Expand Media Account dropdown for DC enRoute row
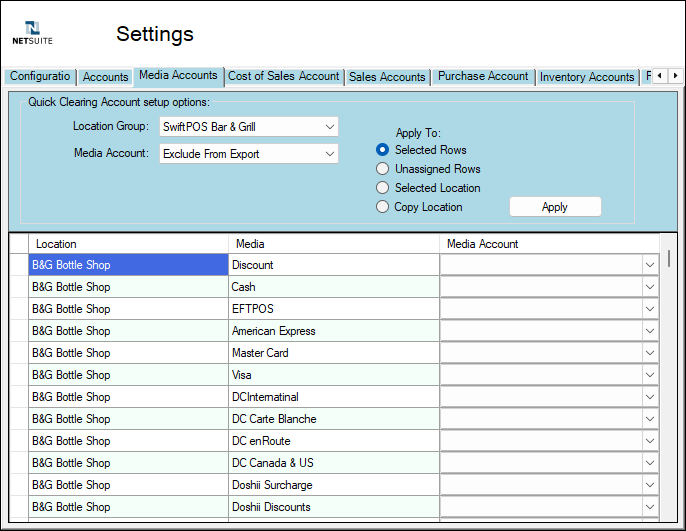 (650, 441)
